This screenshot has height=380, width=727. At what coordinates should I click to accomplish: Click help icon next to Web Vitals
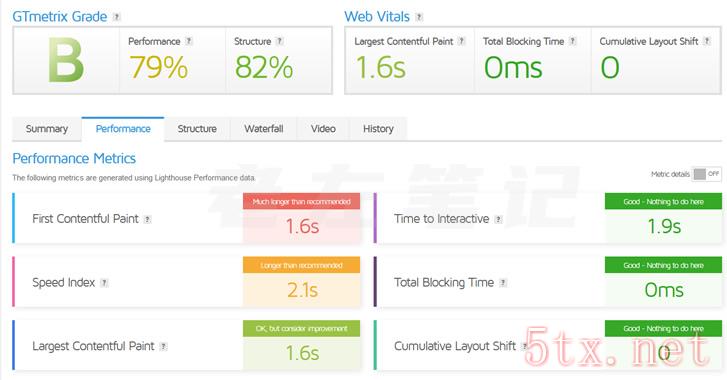[419, 17]
